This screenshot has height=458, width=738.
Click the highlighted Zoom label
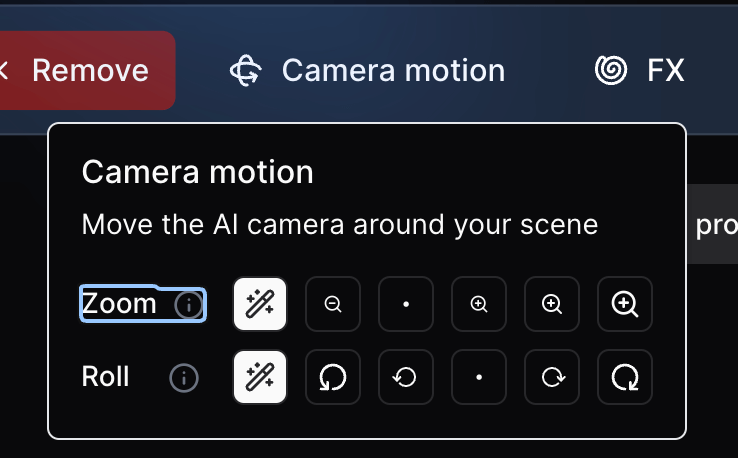tap(119, 304)
